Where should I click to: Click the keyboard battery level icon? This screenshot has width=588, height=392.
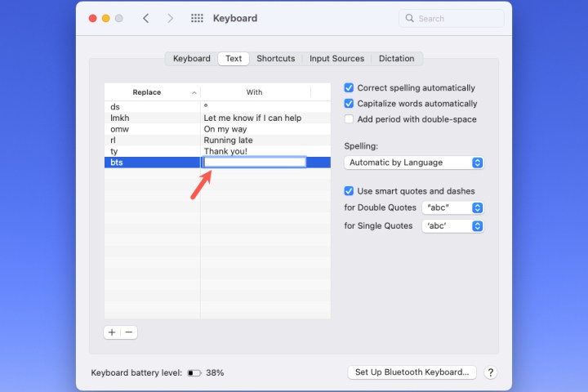pyautogui.click(x=194, y=372)
